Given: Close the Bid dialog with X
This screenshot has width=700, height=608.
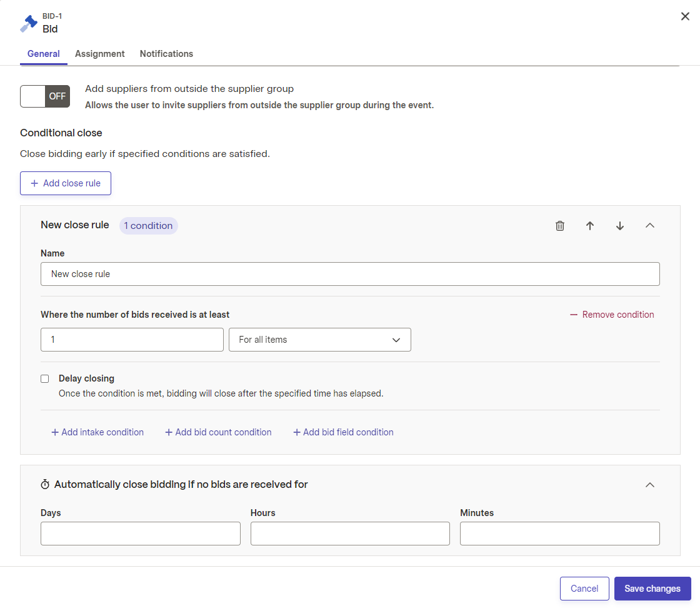Looking at the screenshot, I should [685, 16].
